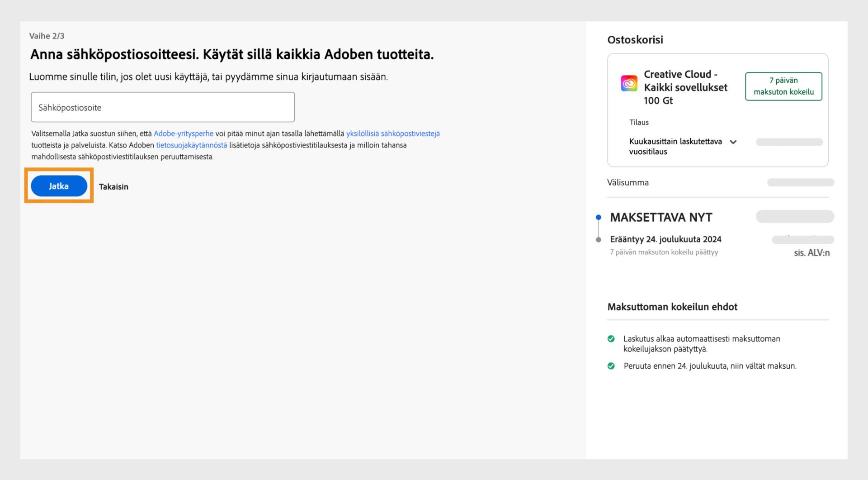Click the Laskutus alkaa automaattisesti terms text

702,344
